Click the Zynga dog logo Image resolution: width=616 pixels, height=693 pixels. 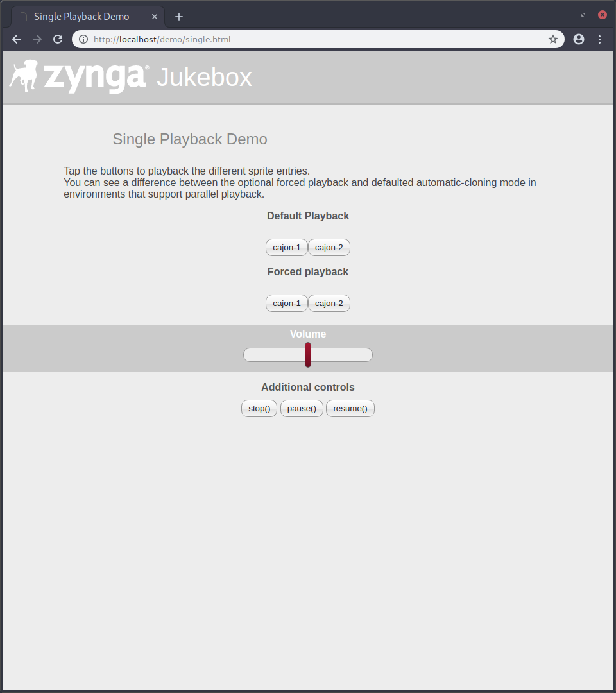pyautogui.click(x=24, y=76)
